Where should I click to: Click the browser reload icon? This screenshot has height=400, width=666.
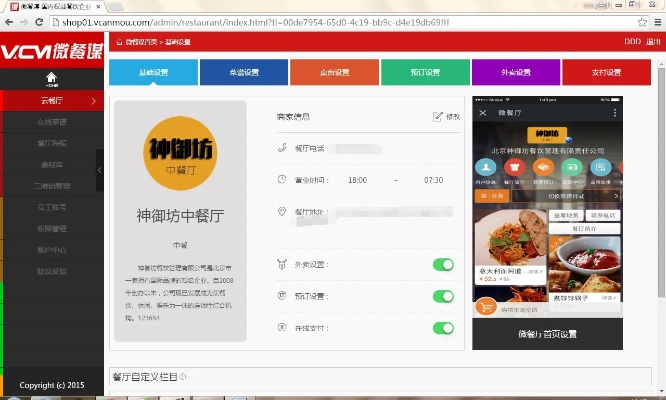pyautogui.click(x=46, y=21)
